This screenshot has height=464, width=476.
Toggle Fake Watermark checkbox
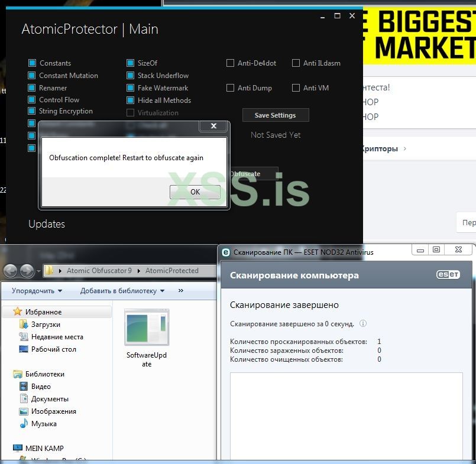point(130,87)
